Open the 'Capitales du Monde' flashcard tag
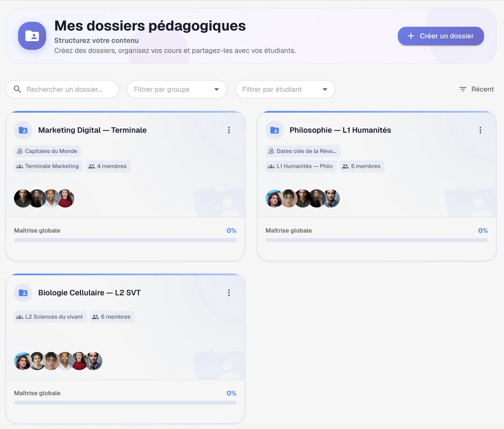This screenshot has width=504, height=429. coord(48,151)
